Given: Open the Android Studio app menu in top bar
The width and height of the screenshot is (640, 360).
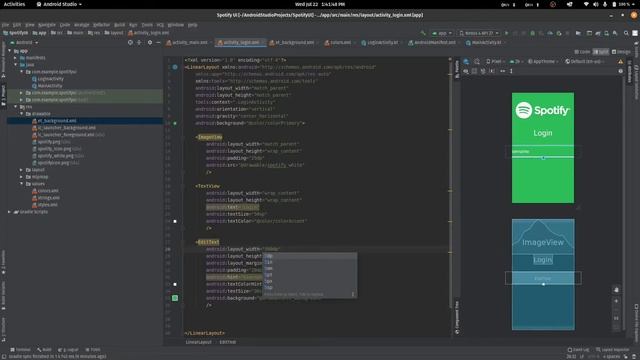Looking at the screenshot, I should point(59,4).
